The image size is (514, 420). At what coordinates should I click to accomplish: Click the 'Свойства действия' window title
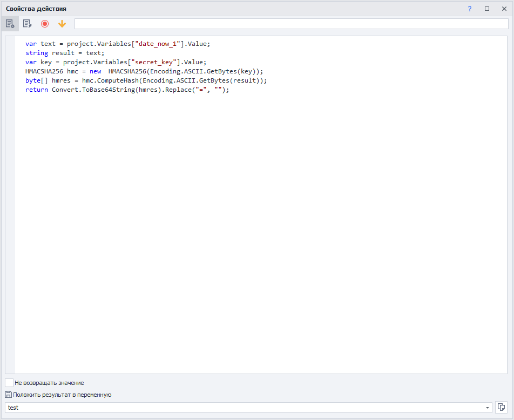point(36,9)
